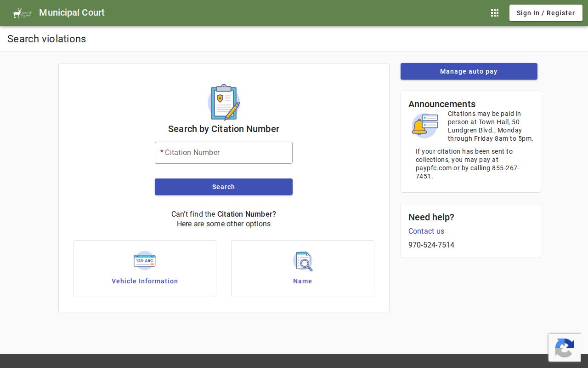Click the "Can't find the Citation Number?" text
The width and height of the screenshot is (588, 368).
pyautogui.click(x=224, y=214)
